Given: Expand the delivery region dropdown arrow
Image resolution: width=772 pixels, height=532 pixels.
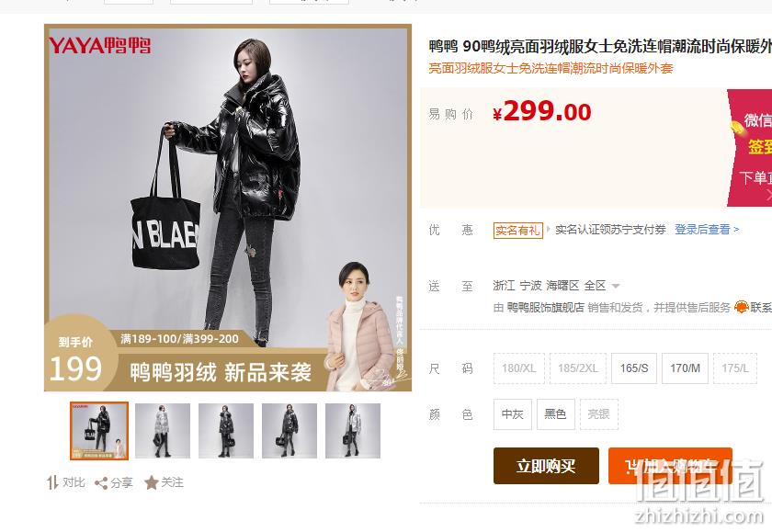Looking at the screenshot, I should click(x=616, y=286).
